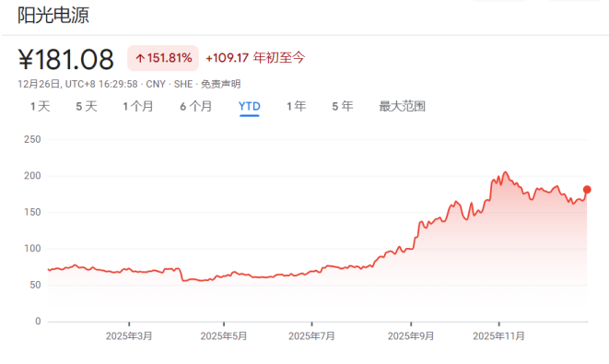Screen dimensions: 609x364
Task: Click the 250 y-axis label
Action: [x=32, y=139]
